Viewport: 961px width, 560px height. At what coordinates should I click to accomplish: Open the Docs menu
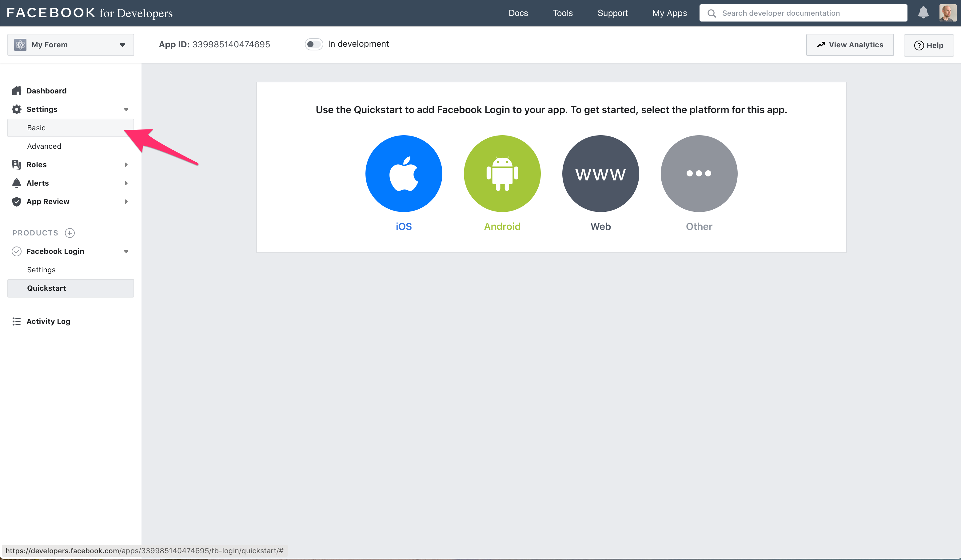tap(518, 13)
